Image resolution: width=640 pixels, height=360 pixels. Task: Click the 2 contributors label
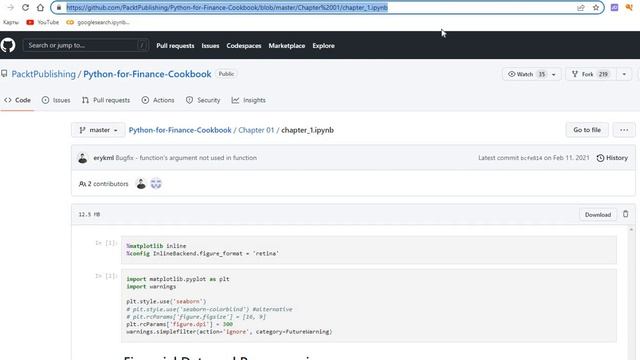pos(104,184)
